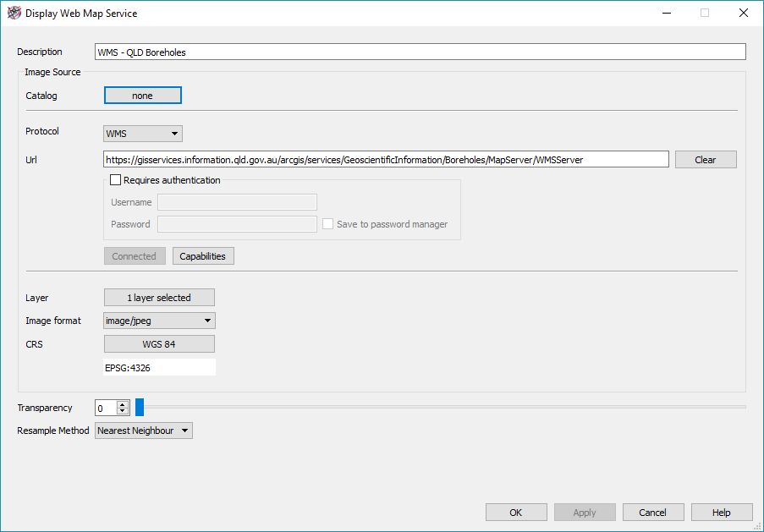Choose CRS via WGS 84 button

[x=159, y=344]
